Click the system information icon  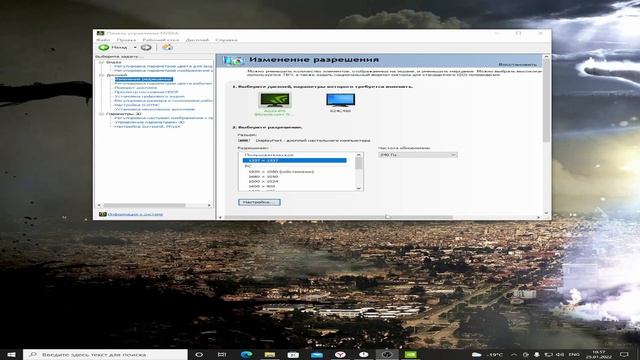click(102, 214)
